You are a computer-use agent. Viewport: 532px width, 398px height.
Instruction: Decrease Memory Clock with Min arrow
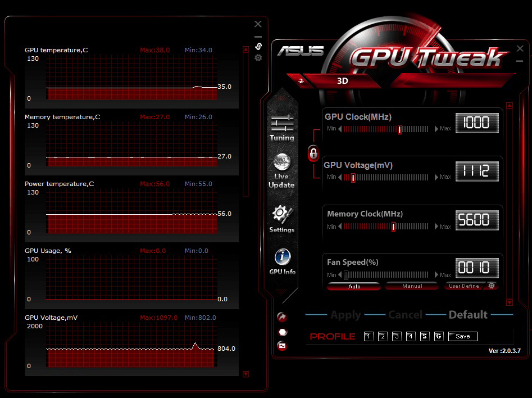pos(340,227)
